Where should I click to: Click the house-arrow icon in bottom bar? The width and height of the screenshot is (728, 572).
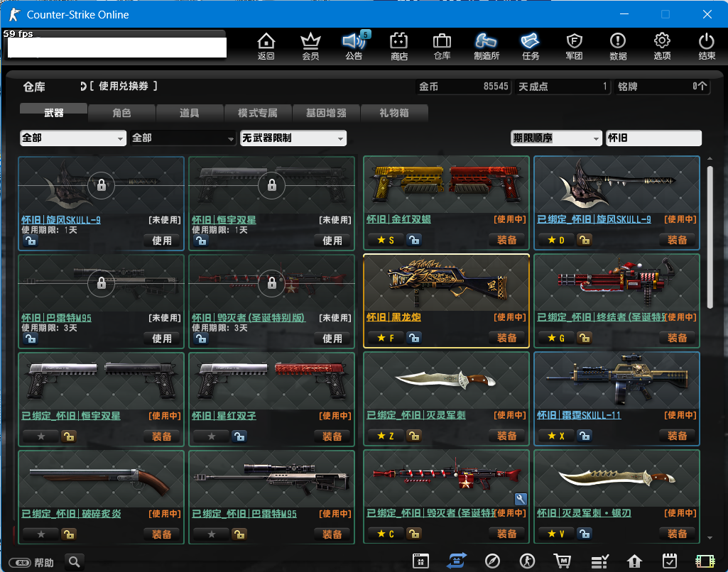(634, 561)
